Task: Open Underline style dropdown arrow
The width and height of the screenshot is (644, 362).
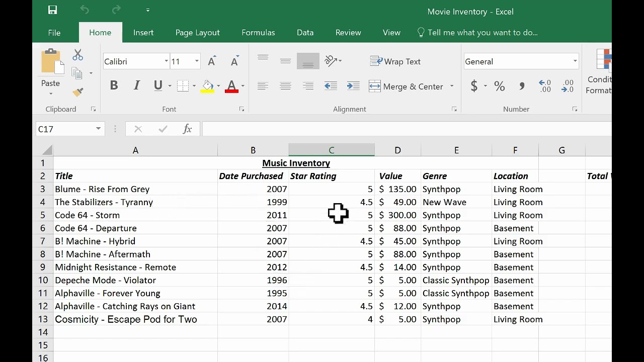Action: (170, 86)
